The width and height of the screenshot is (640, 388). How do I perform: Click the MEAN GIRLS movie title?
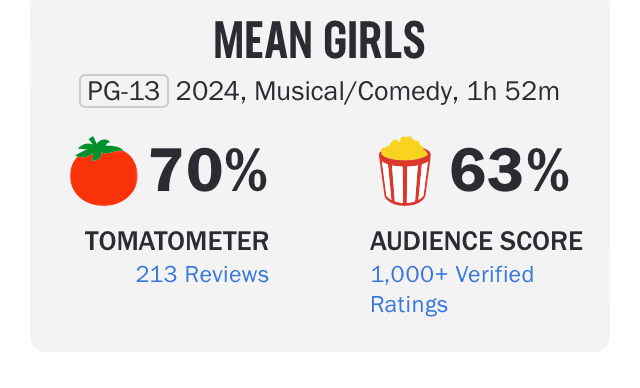click(320, 41)
